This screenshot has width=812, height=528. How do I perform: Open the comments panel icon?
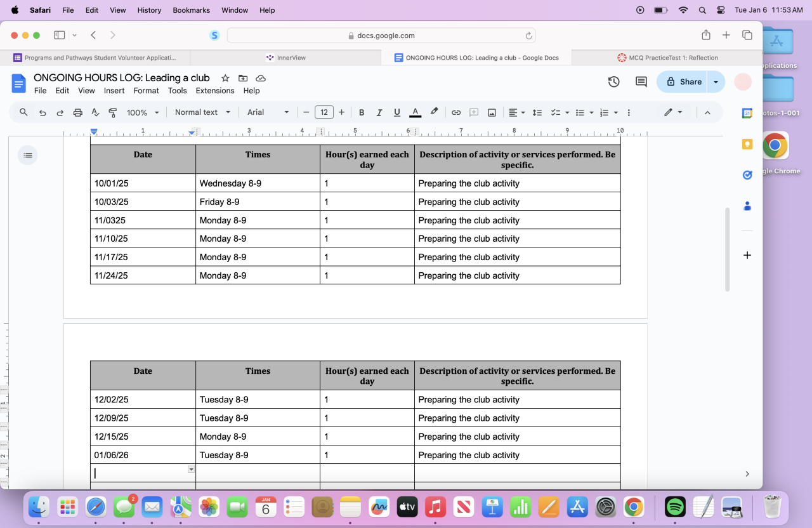tap(641, 82)
